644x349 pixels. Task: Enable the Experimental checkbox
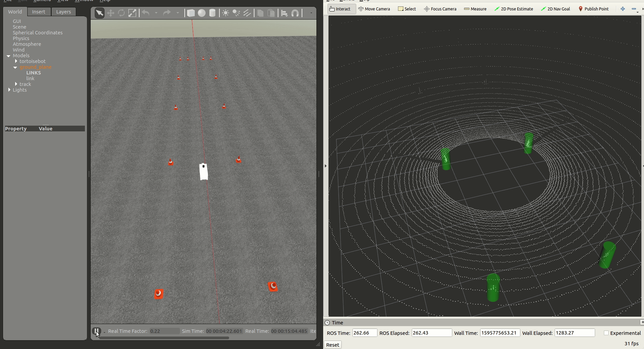(x=606, y=333)
